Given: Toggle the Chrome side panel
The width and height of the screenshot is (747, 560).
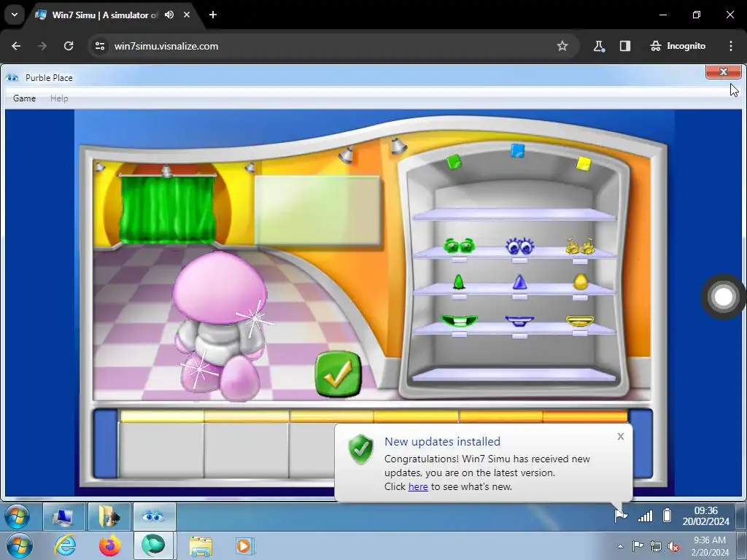Looking at the screenshot, I should pos(625,46).
